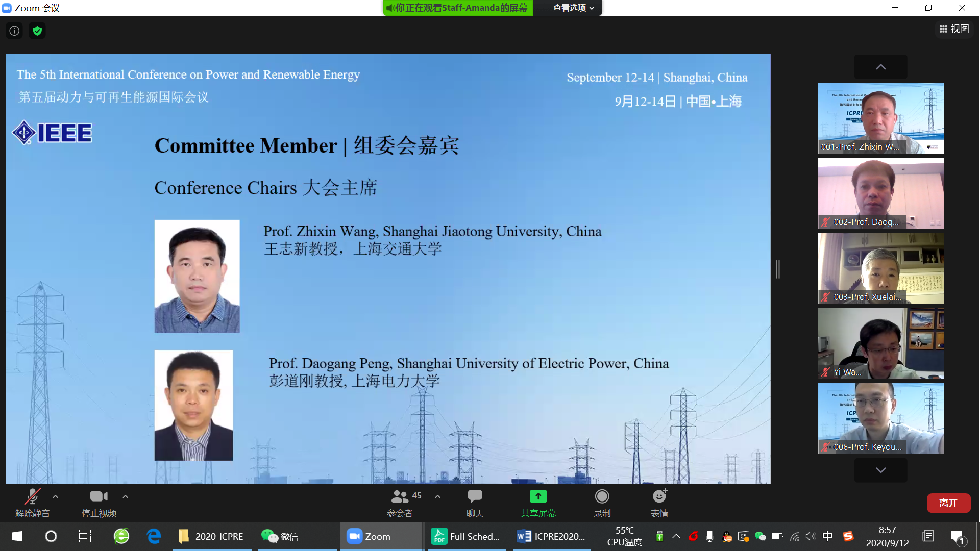This screenshot has height=551, width=980.
Task: Select 003-Prof. Xuelai video thumbnail
Action: click(x=880, y=268)
